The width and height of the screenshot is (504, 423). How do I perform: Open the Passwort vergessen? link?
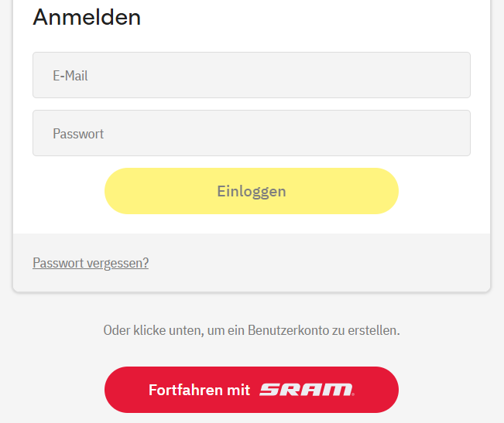91,263
